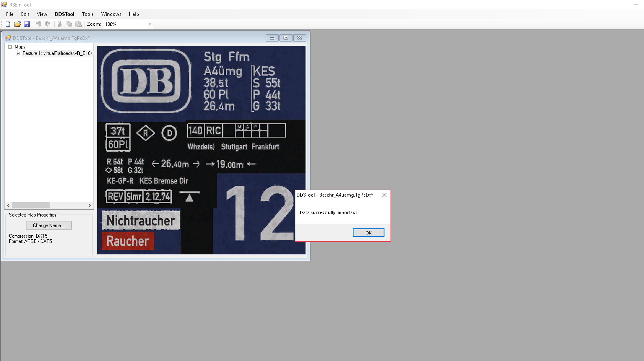The image size is (644, 361).
Task: Expand the Texture 1 tree node
Action: click(18, 53)
